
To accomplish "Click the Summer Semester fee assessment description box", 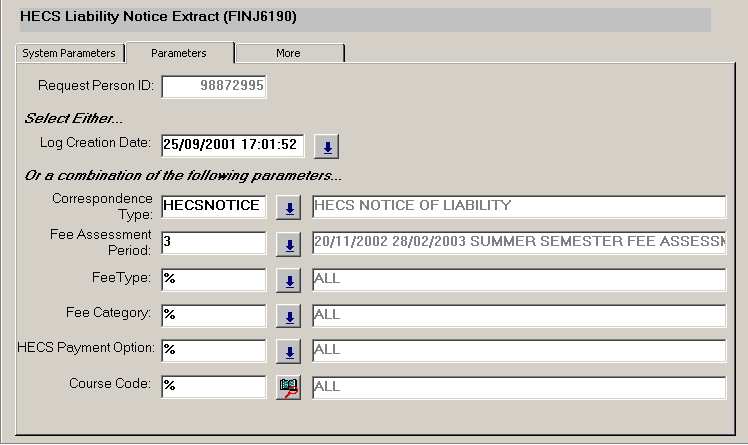I will [x=518, y=243].
